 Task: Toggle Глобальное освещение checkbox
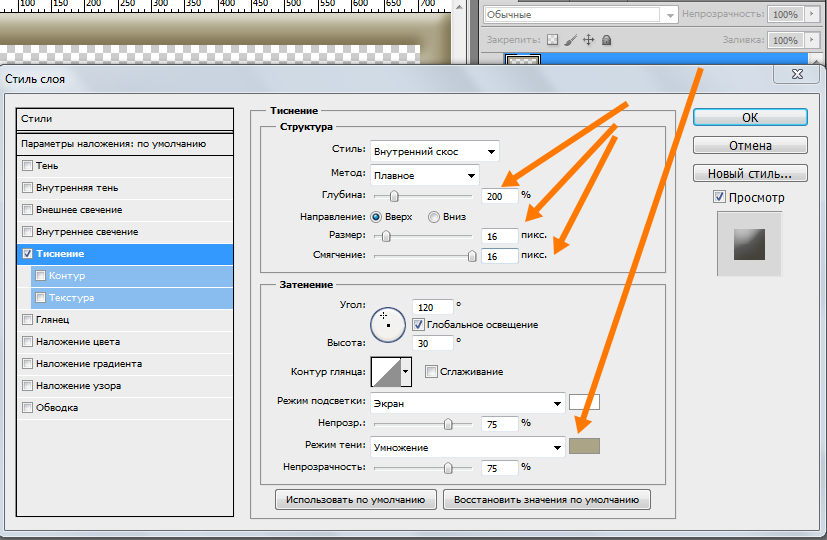[418, 325]
